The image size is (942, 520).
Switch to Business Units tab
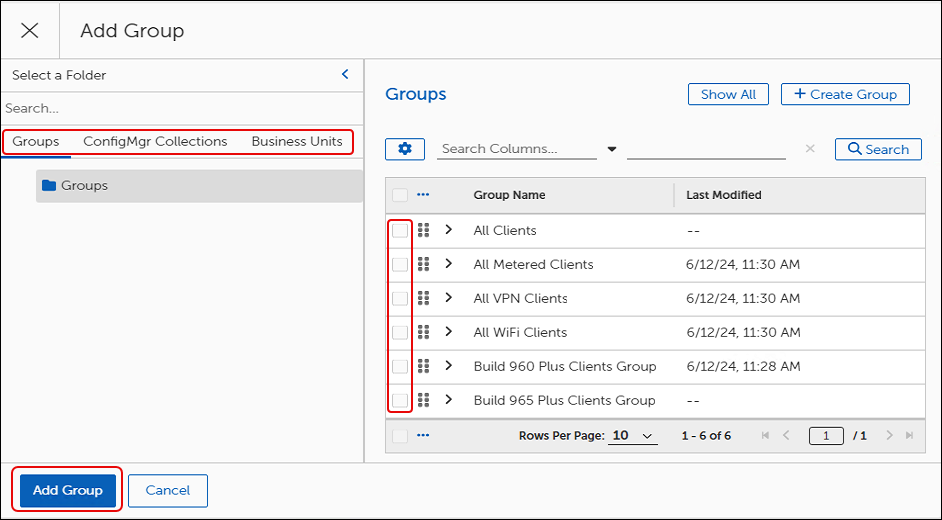pos(297,142)
